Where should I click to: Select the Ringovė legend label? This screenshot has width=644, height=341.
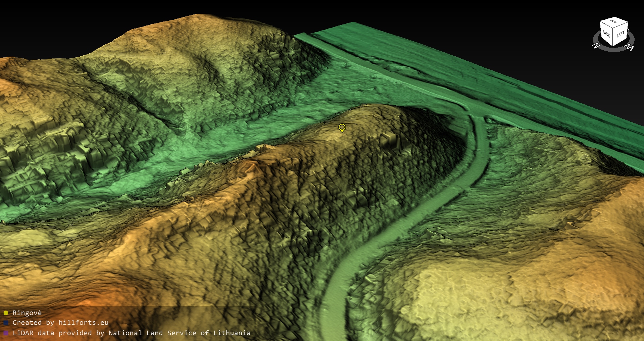(27, 313)
